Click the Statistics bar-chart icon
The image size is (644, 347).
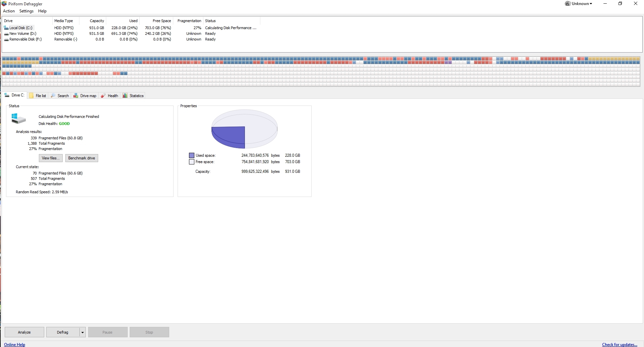(125, 95)
